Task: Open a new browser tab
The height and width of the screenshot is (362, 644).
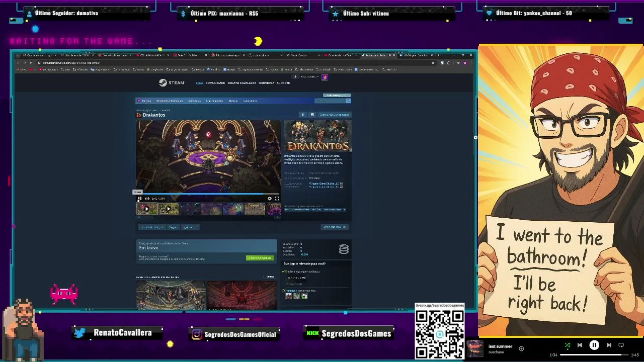Action: tap(438, 55)
